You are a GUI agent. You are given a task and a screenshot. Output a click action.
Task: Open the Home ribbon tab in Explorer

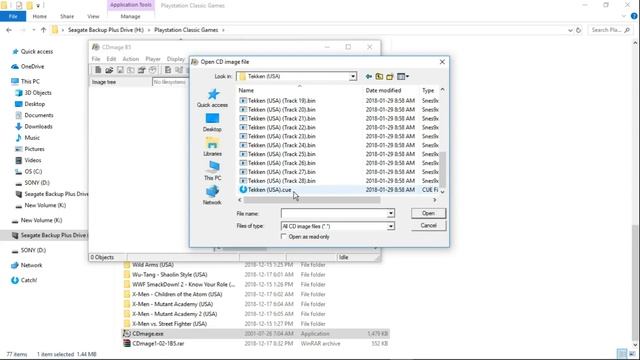pos(40,17)
